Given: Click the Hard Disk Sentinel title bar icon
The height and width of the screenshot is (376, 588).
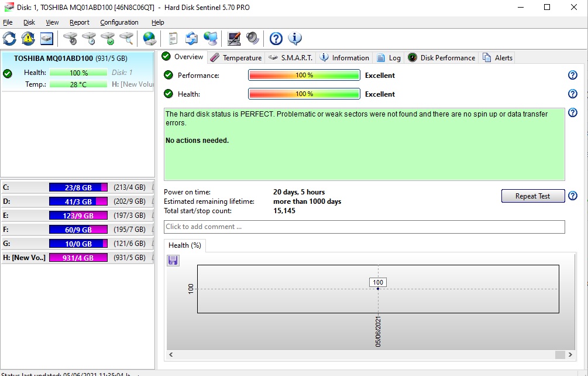Looking at the screenshot, I should click(x=9, y=7).
